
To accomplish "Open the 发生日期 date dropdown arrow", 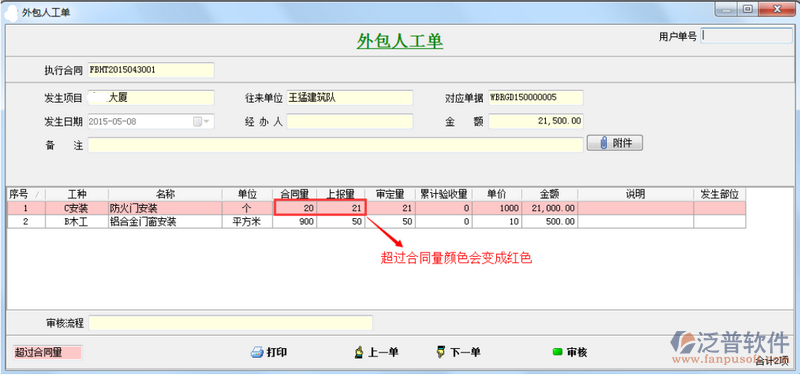I will pos(207,121).
